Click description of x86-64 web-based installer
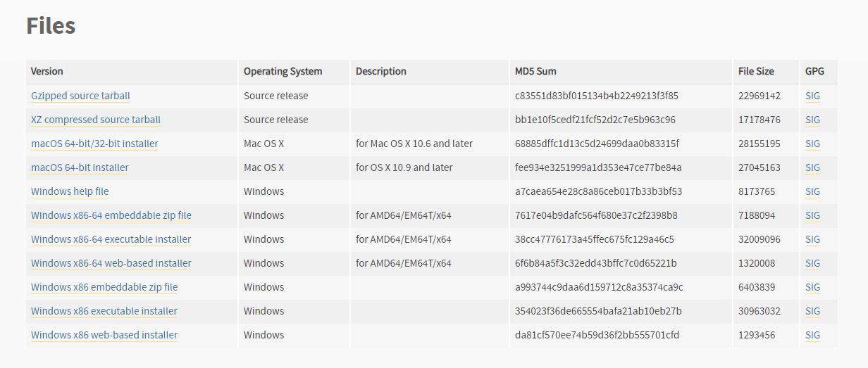Screen dimensions: 868x368 pos(404,263)
